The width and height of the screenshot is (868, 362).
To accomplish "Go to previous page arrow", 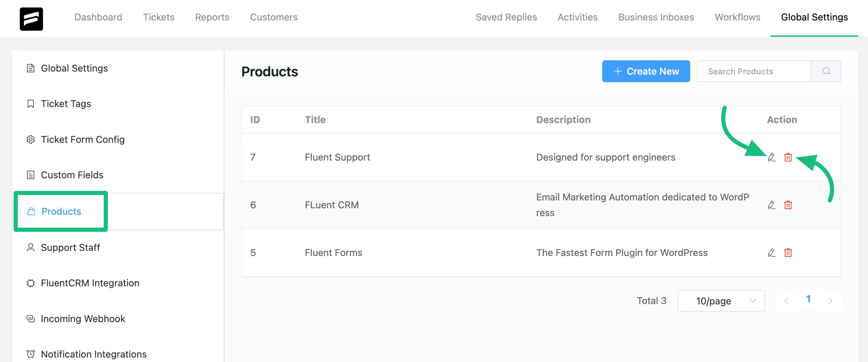I will (x=786, y=301).
